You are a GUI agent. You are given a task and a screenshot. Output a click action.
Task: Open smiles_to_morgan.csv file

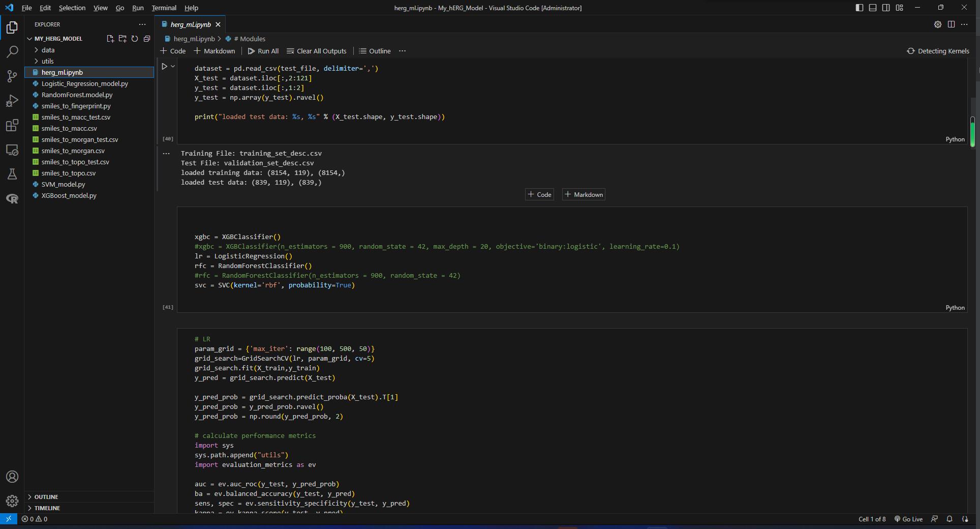pyautogui.click(x=89, y=151)
